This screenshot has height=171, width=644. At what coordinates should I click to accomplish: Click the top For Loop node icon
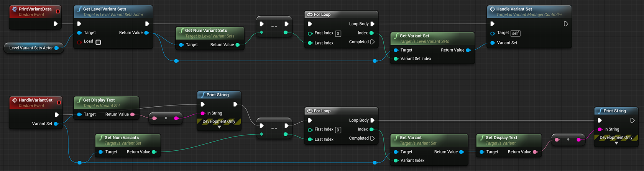point(310,15)
